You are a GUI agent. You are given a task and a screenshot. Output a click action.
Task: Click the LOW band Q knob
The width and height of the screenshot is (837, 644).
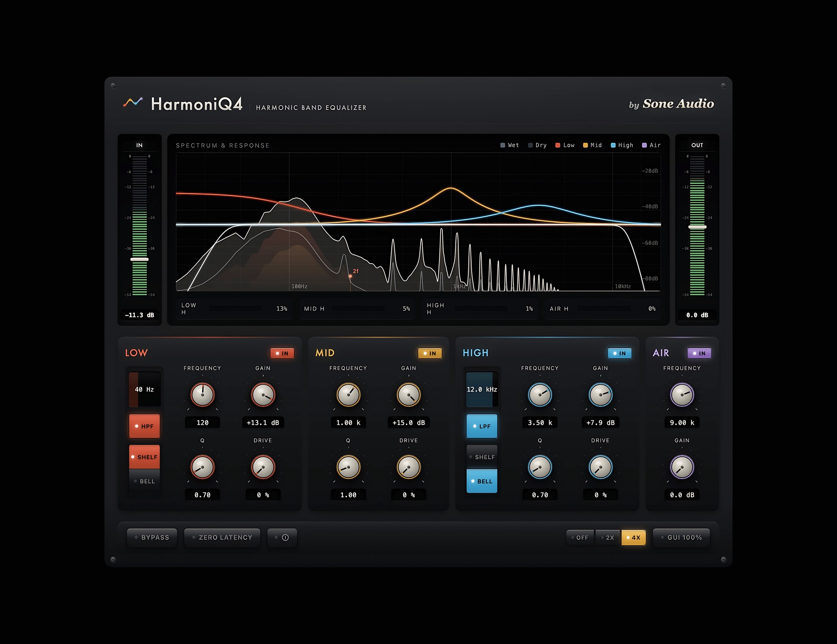[203, 467]
